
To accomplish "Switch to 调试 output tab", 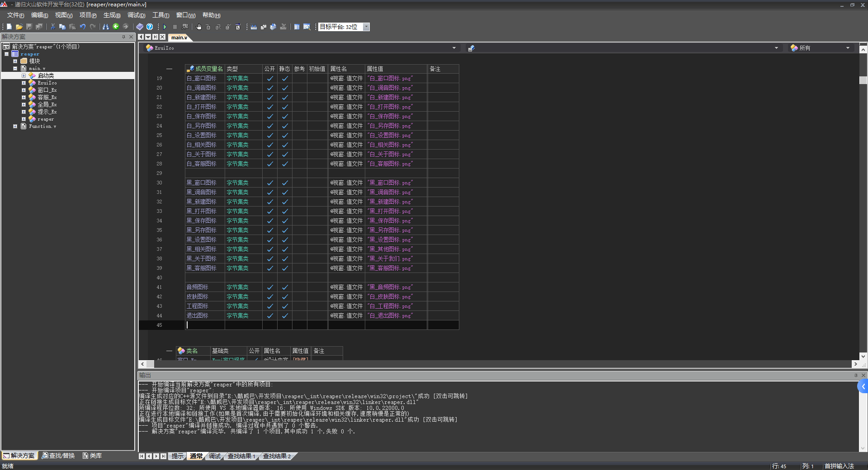I will [214, 456].
